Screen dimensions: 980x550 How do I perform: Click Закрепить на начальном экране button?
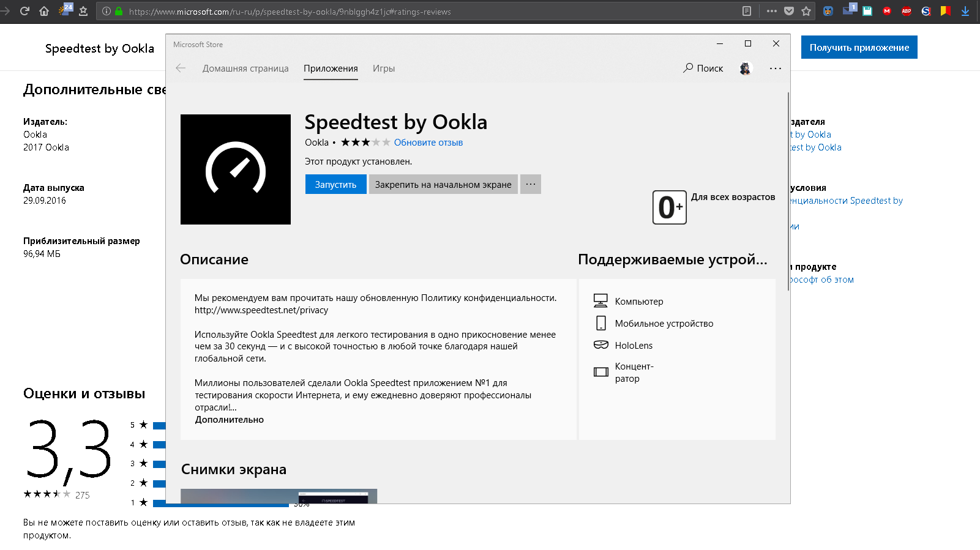(443, 184)
